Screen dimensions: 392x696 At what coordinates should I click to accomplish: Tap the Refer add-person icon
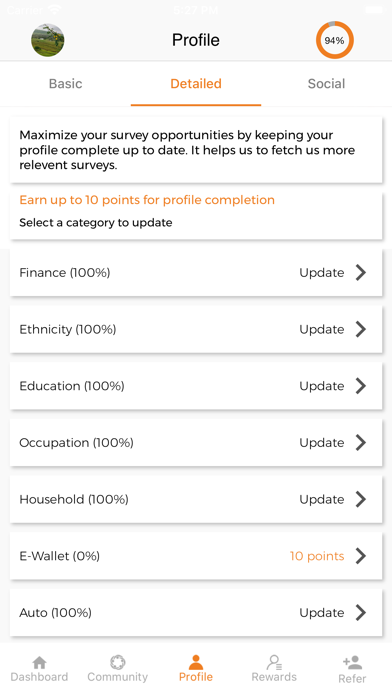[352, 663]
